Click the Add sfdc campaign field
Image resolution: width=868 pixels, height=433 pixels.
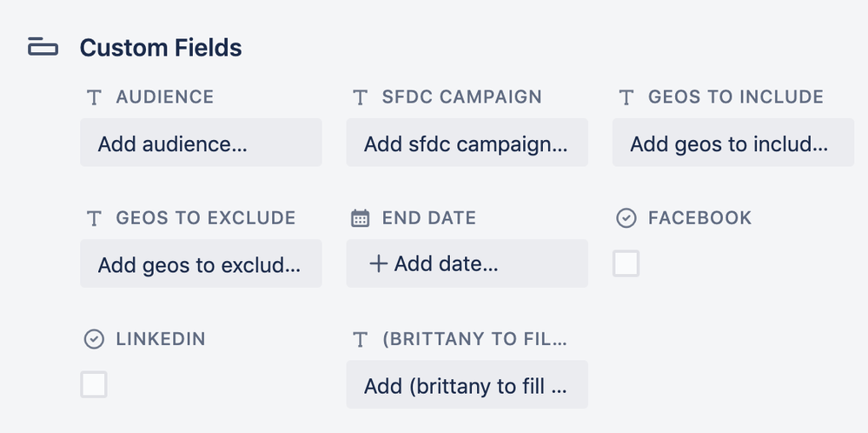(467, 143)
